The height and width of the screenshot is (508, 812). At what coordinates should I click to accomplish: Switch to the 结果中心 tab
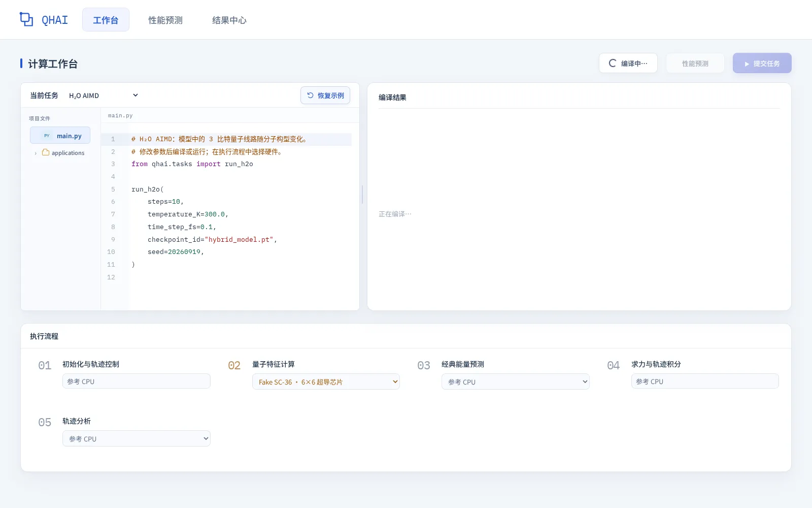tap(229, 20)
